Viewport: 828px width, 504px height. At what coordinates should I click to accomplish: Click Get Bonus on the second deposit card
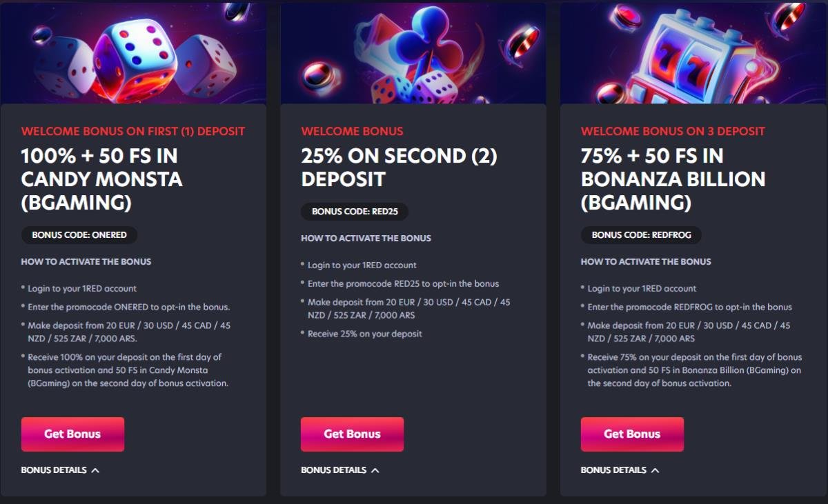[352, 434]
